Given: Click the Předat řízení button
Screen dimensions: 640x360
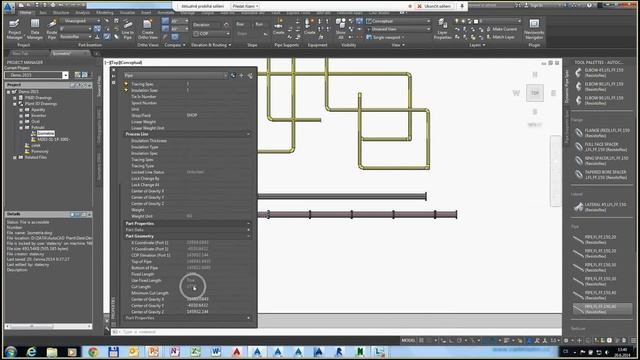Looking at the screenshot, I should [x=245, y=6].
